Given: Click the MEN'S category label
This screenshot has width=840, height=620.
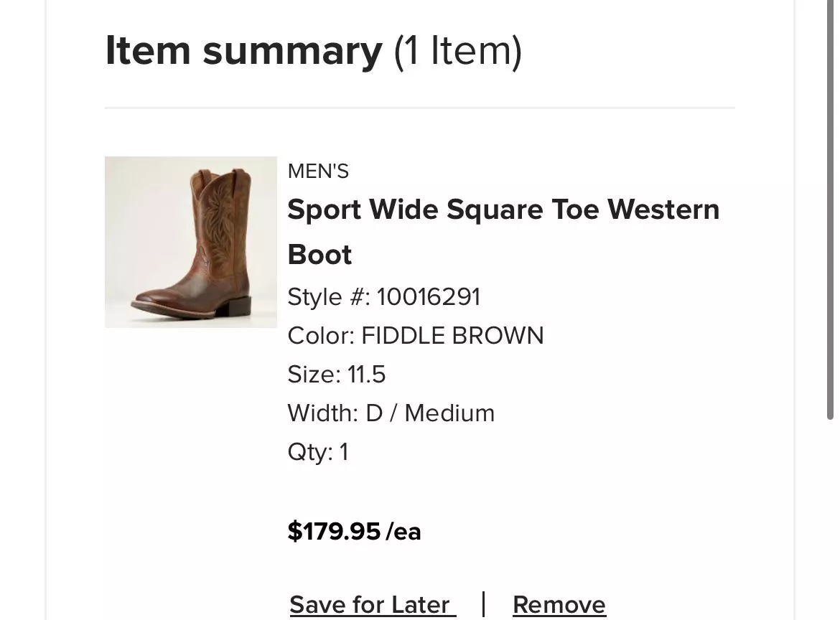Looking at the screenshot, I should (318, 172).
